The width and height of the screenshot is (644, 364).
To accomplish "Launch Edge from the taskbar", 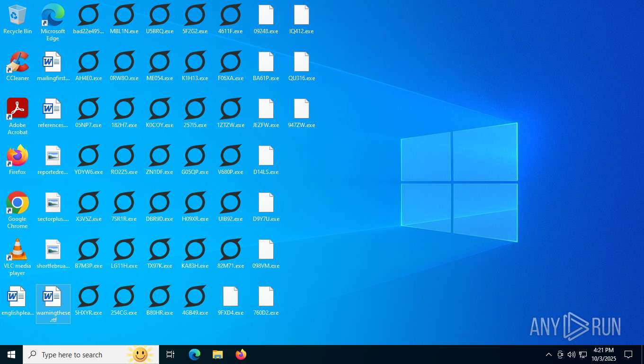I will coord(195,355).
